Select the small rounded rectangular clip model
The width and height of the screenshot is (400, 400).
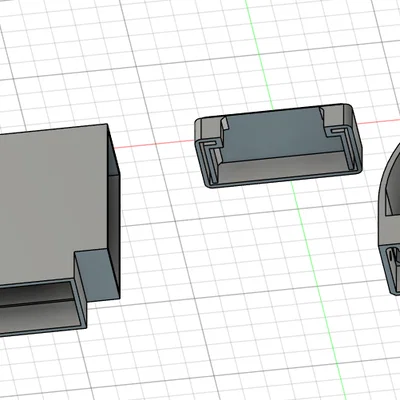pyautogui.click(x=278, y=145)
